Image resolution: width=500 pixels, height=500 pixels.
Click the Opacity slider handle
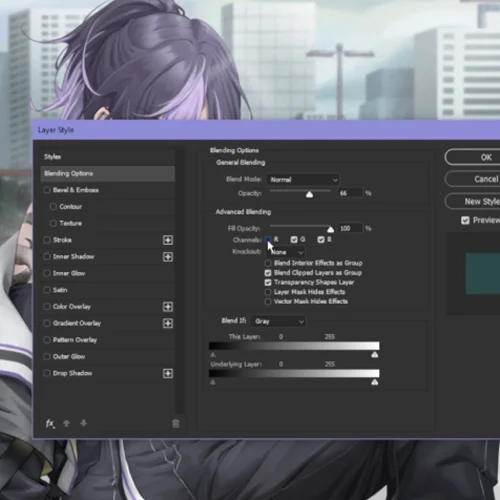[309, 194]
